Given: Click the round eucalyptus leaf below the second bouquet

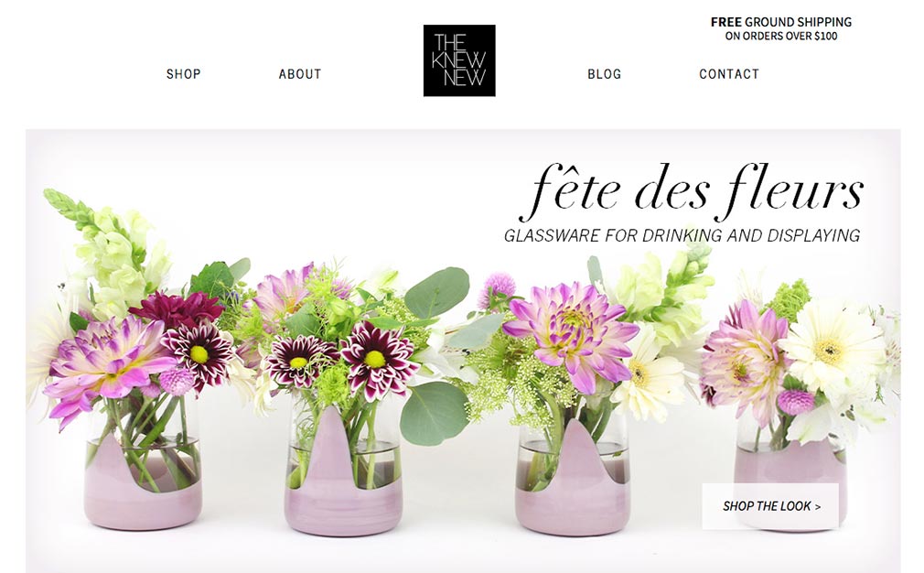Looking at the screenshot, I should click(434, 413).
